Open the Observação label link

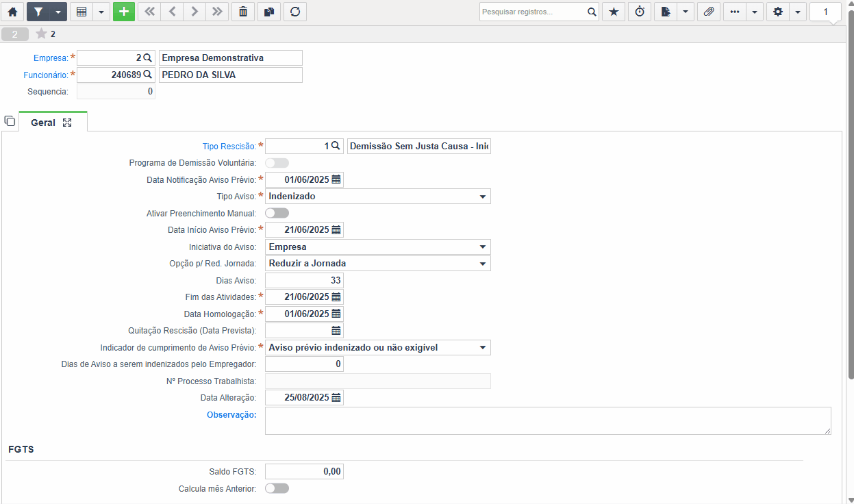point(231,415)
